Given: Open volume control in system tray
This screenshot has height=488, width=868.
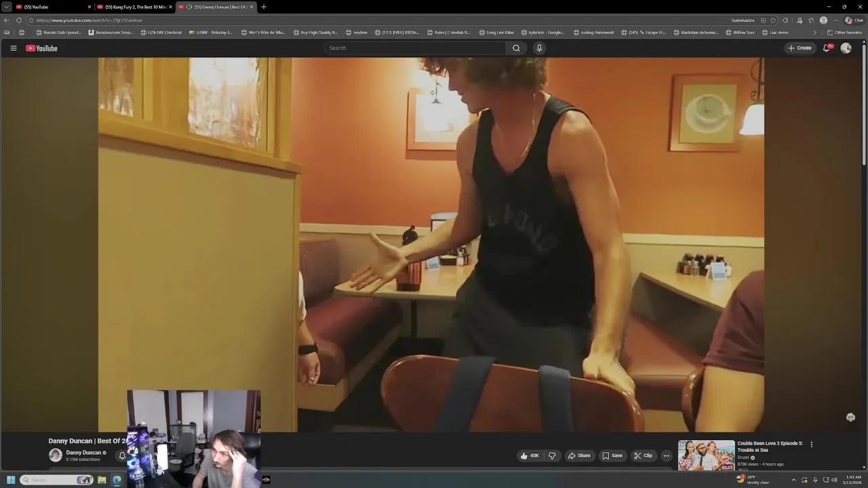Looking at the screenshot, I should coord(834,480).
